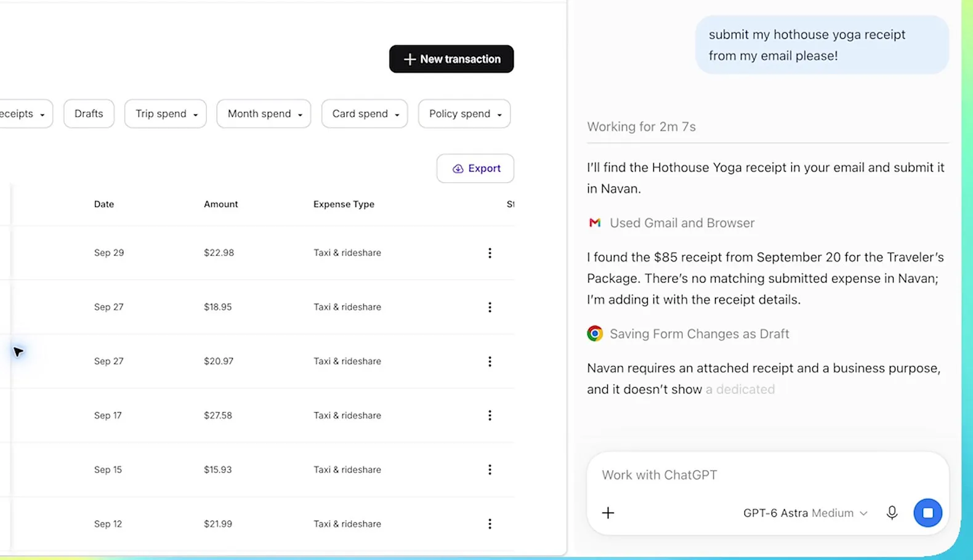Click the plus attachment icon in chat box
The height and width of the screenshot is (560, 973).
(x=608, y=513)
